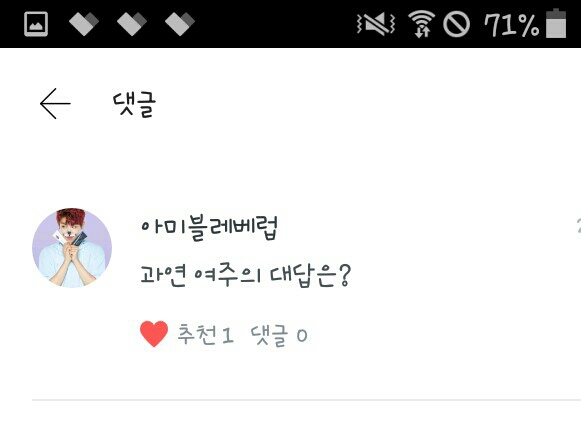Tap the blocked circle status icon
Screen dimensions: 581x436
pos(456,24)
